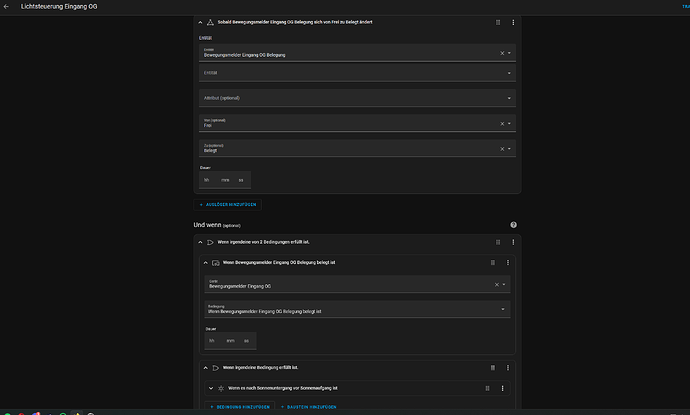This screenshot has height=415, width=690.
Task: Open the Bedingung dropdown 'Wenn Bewegungsmelder Eingang OG Belegung belegt ist'
Action: click(357, 309)
